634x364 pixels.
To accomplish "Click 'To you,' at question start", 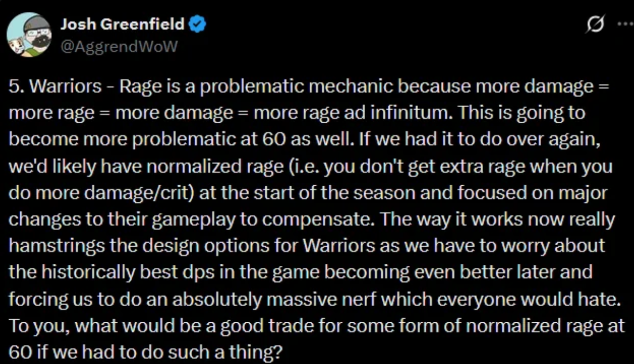I will pyautogui.click(x=40, y=325).
